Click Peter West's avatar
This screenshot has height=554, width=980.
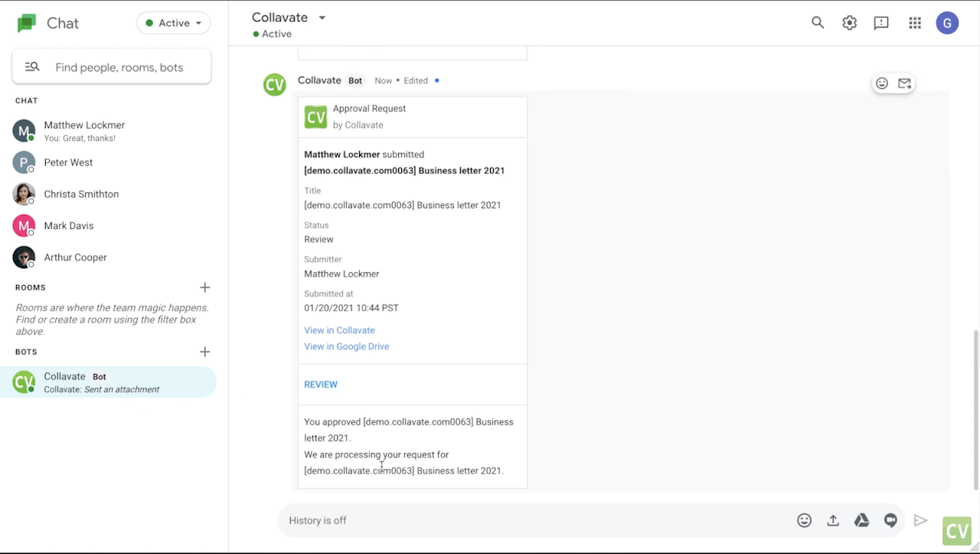point(24,162)
